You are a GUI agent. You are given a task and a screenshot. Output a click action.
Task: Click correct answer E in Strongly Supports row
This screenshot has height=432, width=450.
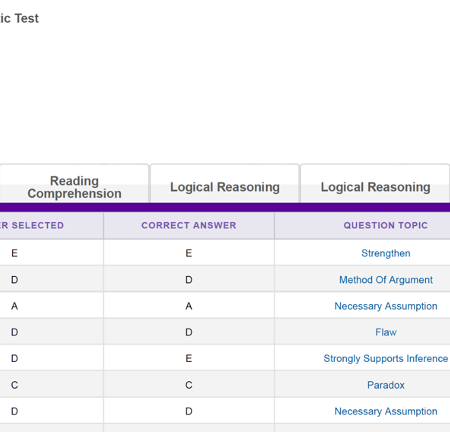coord(189,359)
